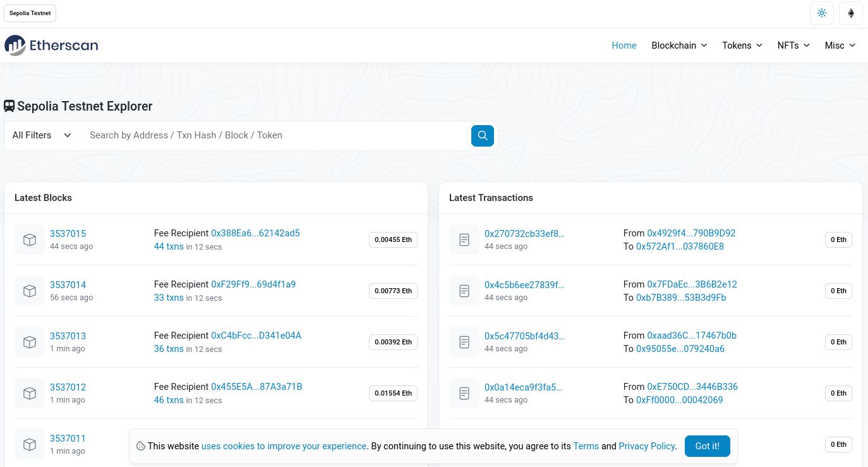
Task: Click the cube icon for block 3537012
Action: coord(29,393)
